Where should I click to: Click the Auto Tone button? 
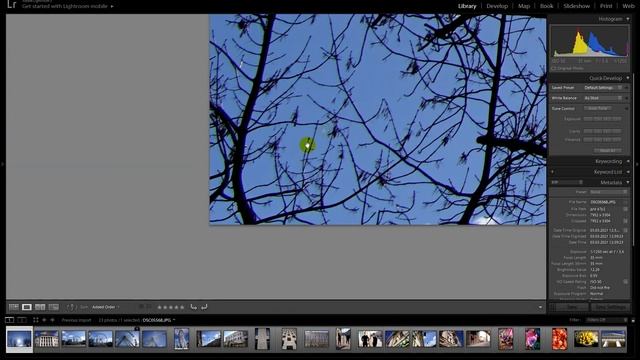[x=598, y=109]
